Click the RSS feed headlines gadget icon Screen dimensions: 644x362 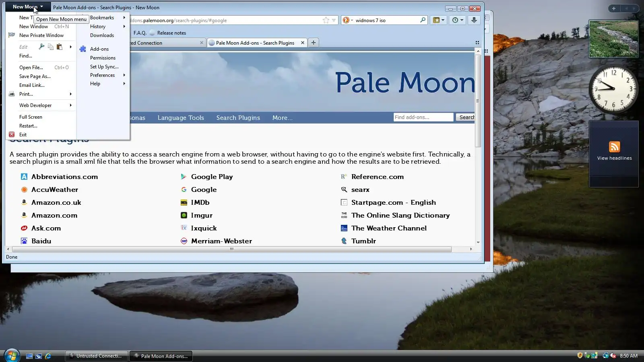point(614,147)
